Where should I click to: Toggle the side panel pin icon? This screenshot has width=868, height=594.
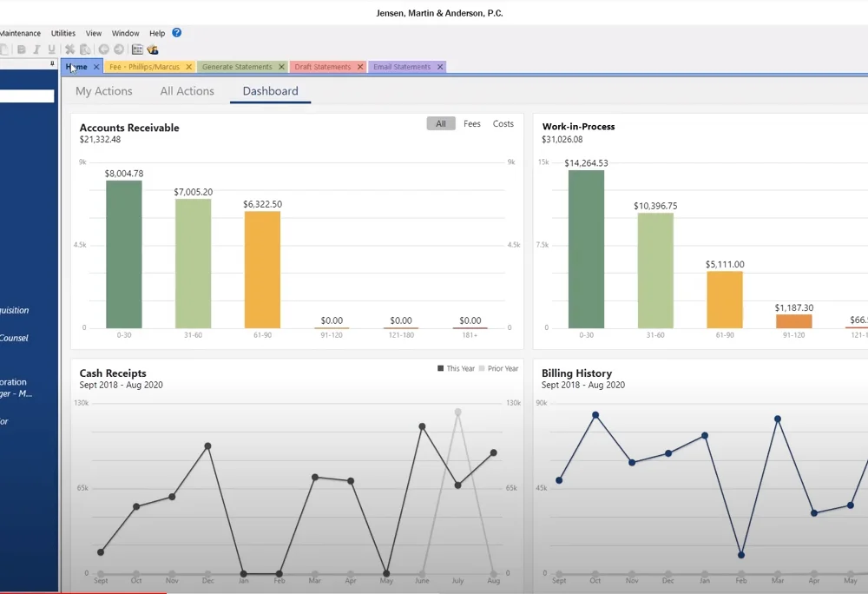point(52,63)
